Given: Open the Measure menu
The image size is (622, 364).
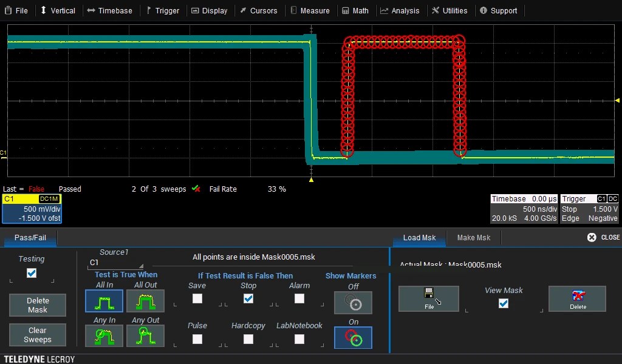Looking at the screenshot, I should [310, 11].
